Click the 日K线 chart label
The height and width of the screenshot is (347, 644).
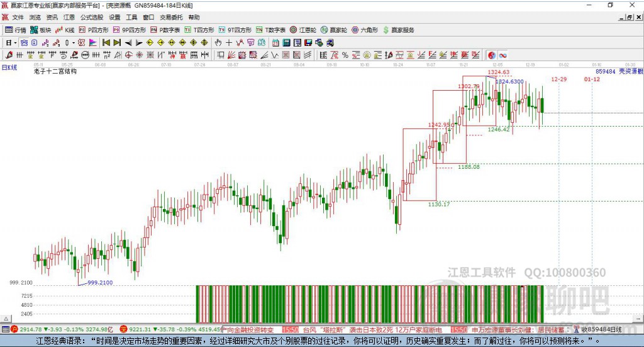point(9,67)
